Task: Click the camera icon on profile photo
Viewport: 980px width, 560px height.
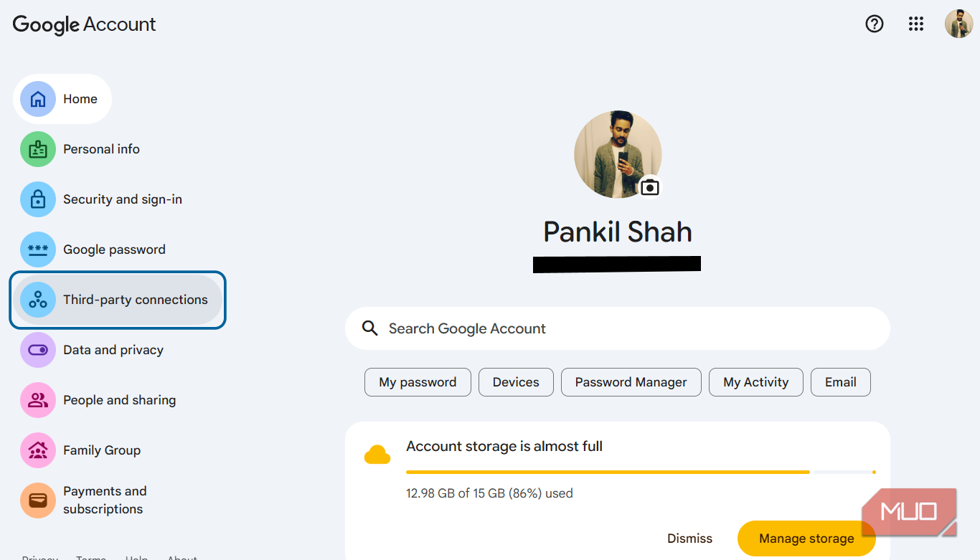Action: (650, 187)
